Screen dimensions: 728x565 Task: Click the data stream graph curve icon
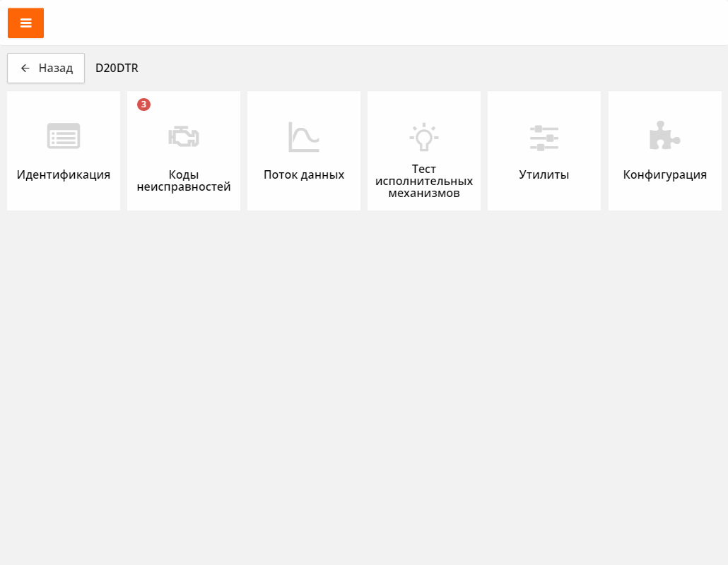tap(304, 137)
